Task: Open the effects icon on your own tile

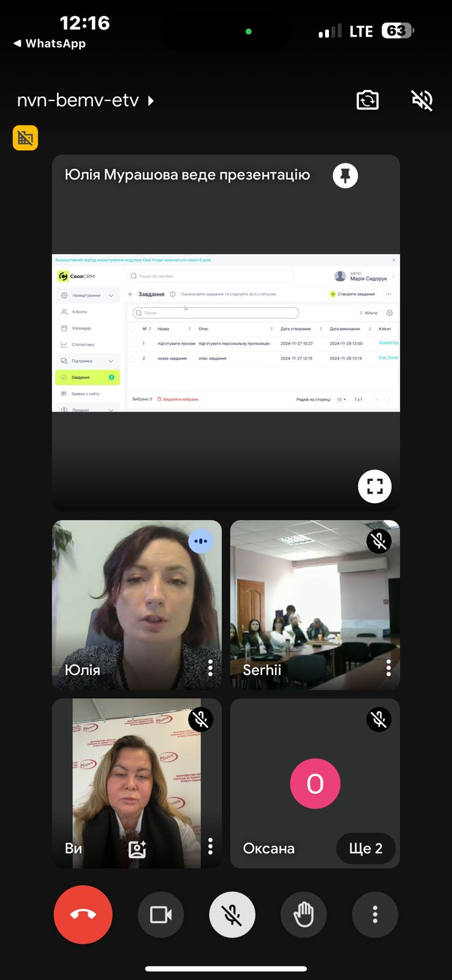Action: click(x=137, y=849)
